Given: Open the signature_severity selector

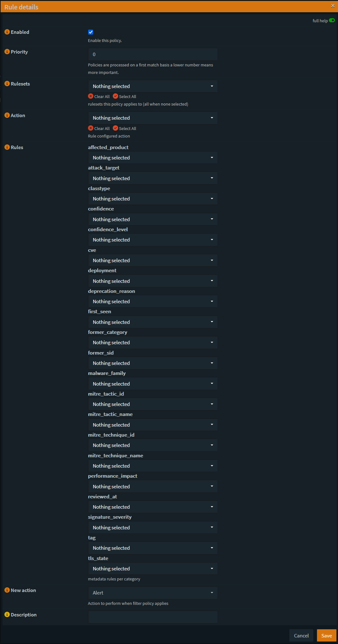Looking at the screenshot, I should [153, 527].
